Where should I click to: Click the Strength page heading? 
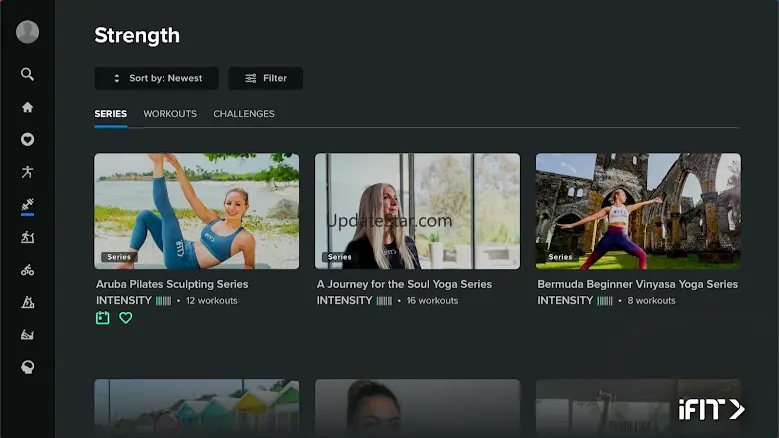(x=137, y=35)
